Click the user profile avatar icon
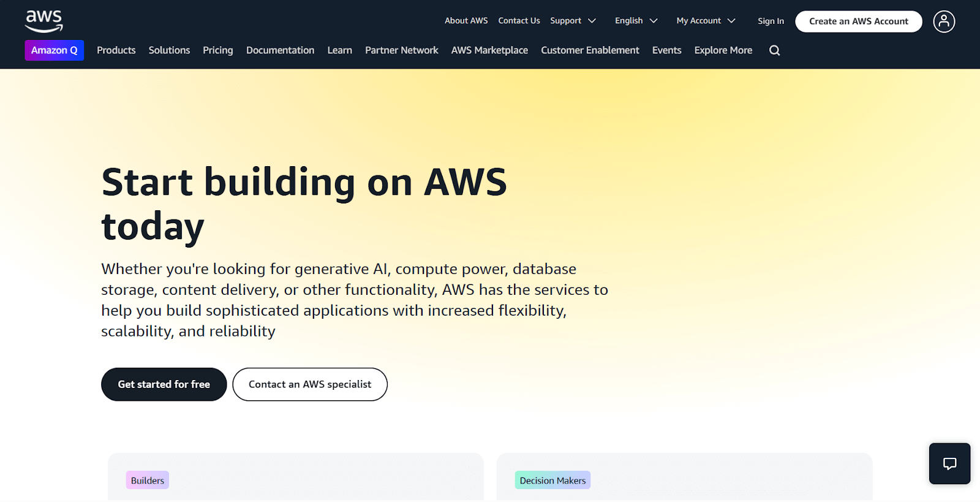Viewport: 980px width, 502px height. pos(943,21)
